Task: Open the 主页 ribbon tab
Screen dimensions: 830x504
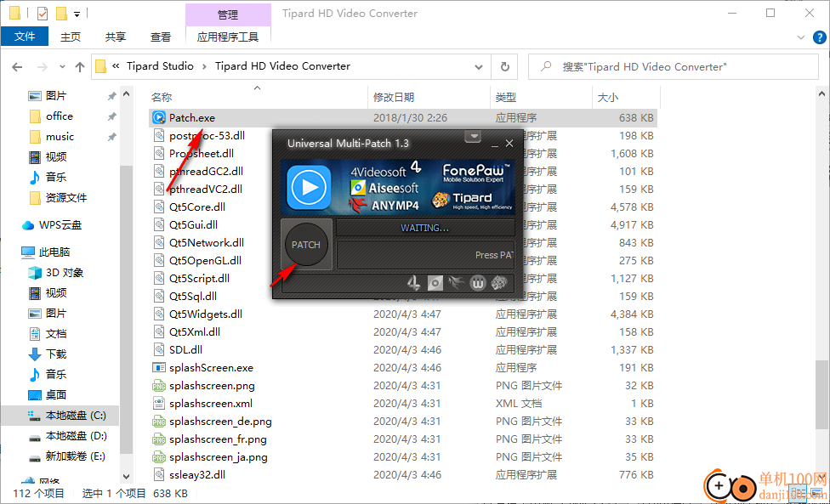Action: (71, 37)
